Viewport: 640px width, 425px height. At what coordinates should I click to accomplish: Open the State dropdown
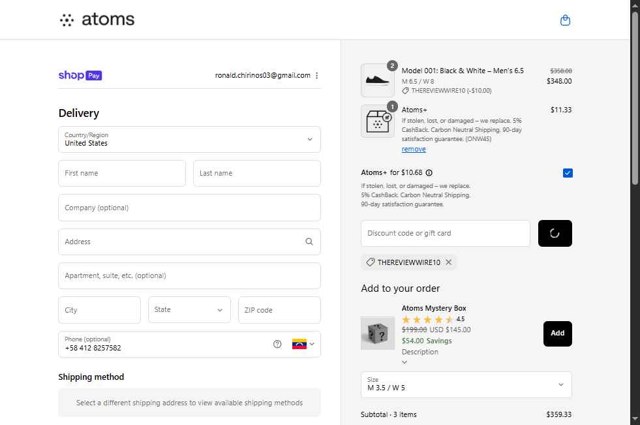pyautogui.click(x=189, y=310)
